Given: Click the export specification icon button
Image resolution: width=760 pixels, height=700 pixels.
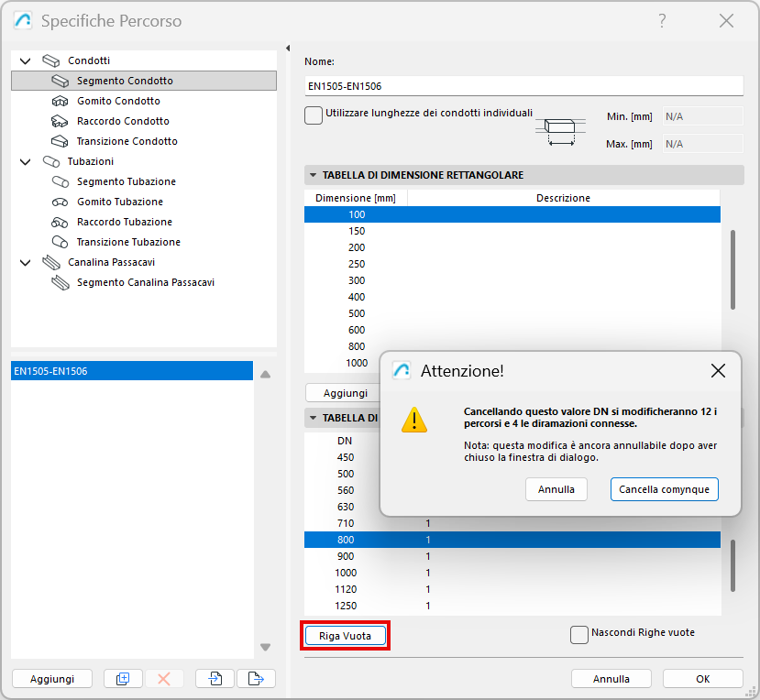Looking at the screenshot, I should click(256, 679).
